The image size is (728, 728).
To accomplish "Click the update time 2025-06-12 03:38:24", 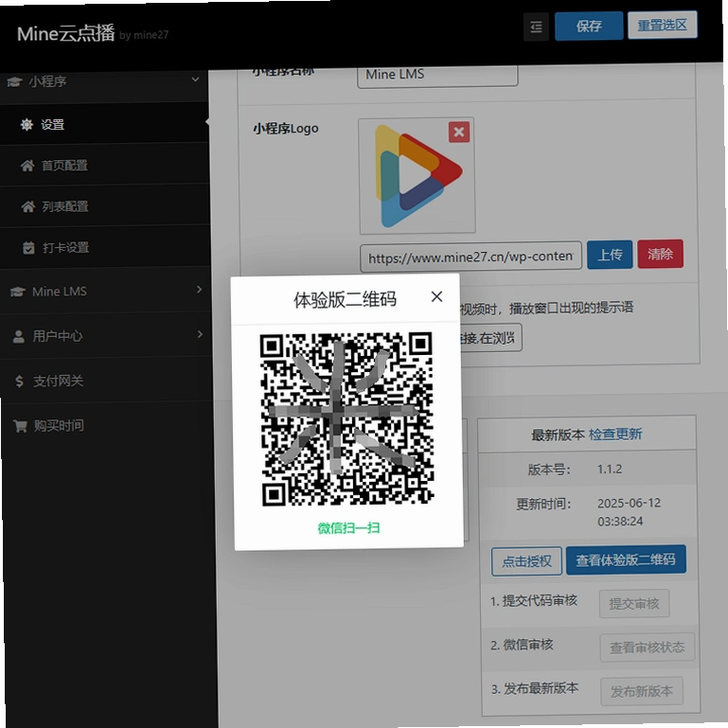I will (x=629, y=511).
